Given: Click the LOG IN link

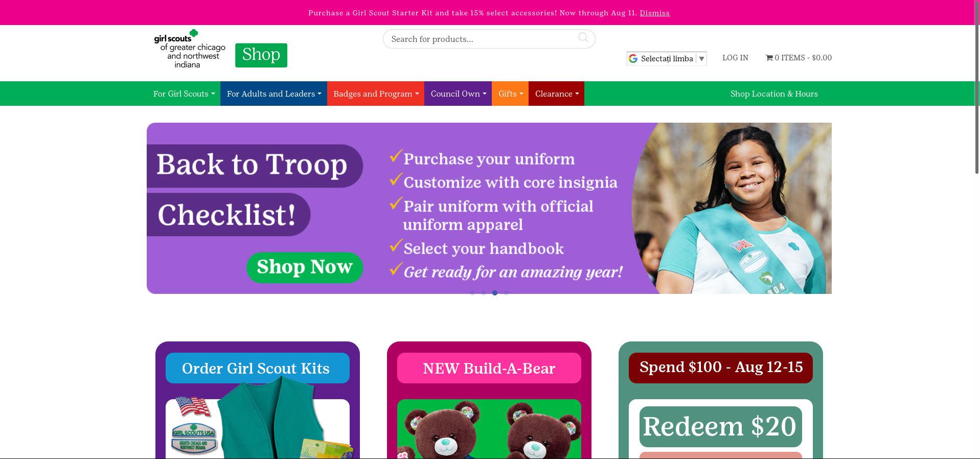Looking at the screenshot, I should tap(735, 58).
